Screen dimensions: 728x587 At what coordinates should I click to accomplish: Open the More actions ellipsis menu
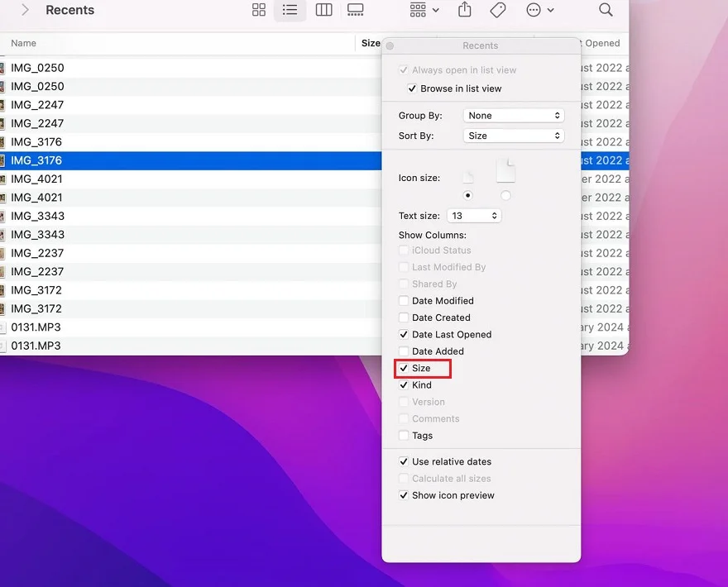click(539, 10)
